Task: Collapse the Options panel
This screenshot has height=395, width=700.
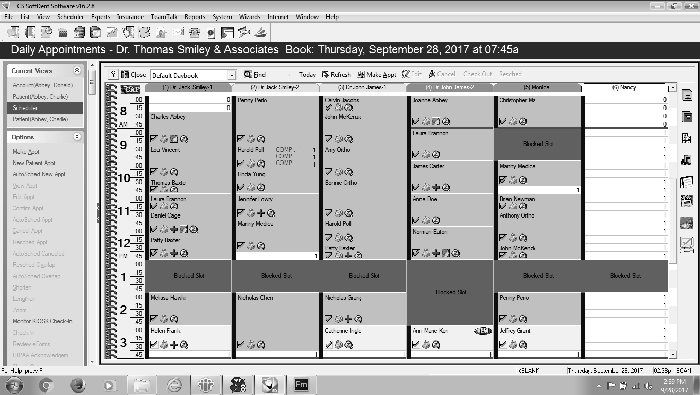Action: coord(77,137)
